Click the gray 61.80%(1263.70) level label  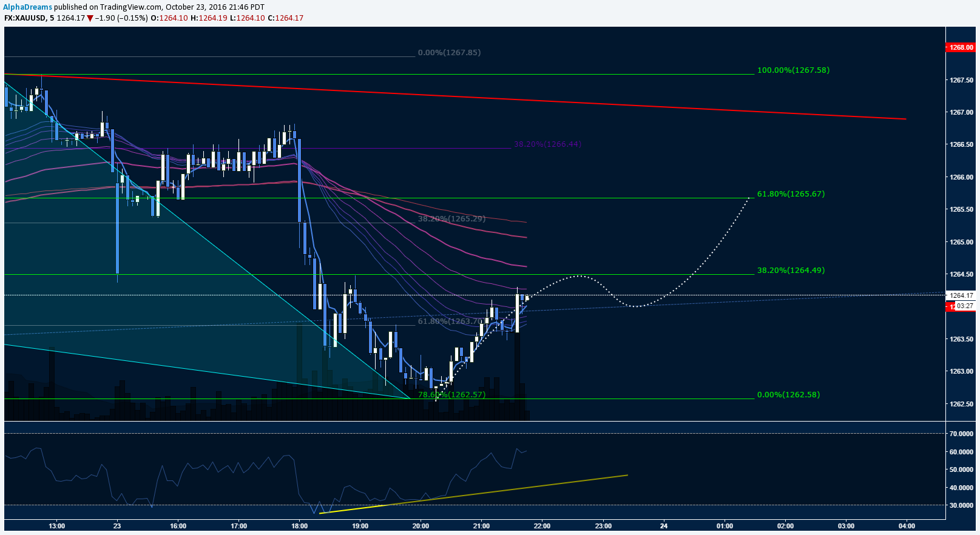(451, 321)
